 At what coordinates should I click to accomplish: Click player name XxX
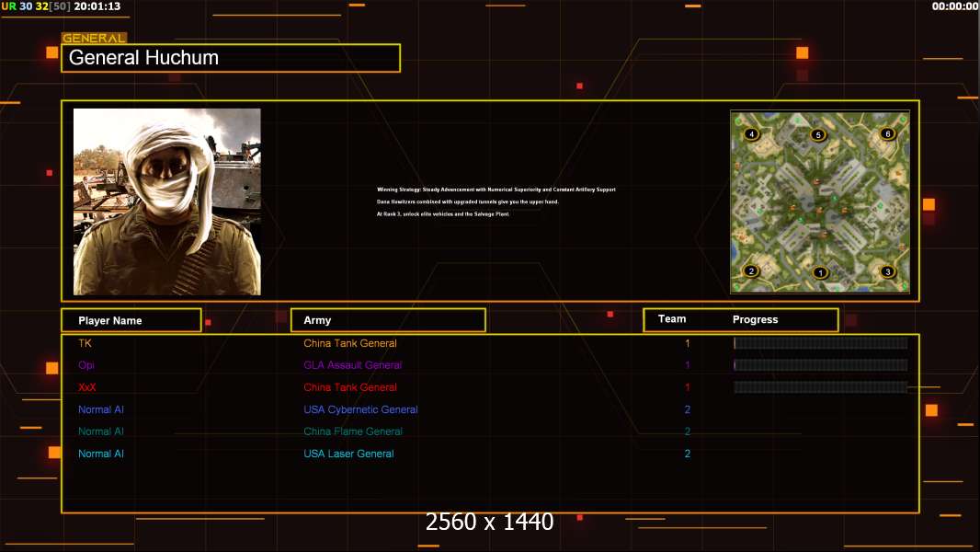(86, 387)
